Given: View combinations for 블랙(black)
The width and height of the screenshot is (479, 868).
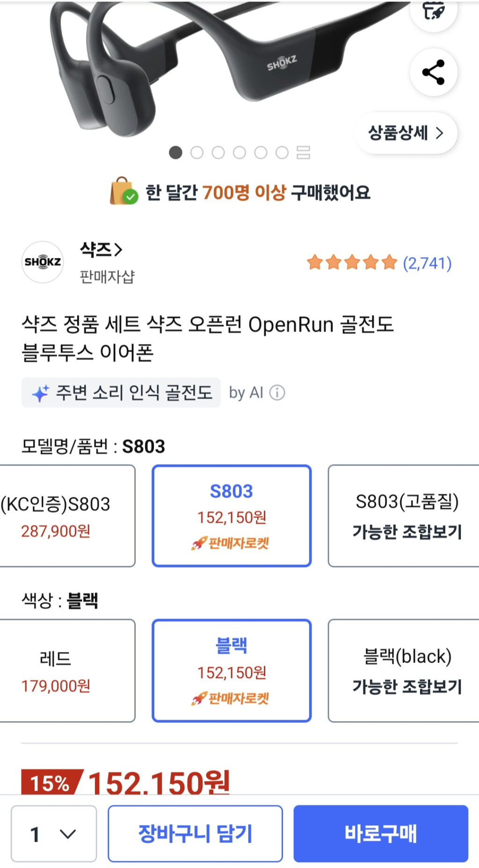Looking at the screenshot, I should click(x=406, y=671).
